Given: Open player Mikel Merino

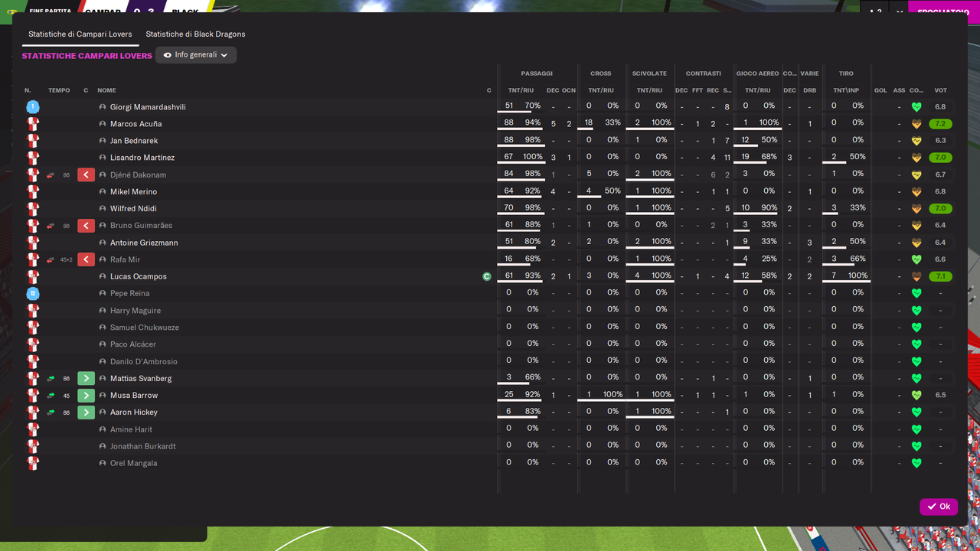Looking at the screenshot, I should [133, 192].
